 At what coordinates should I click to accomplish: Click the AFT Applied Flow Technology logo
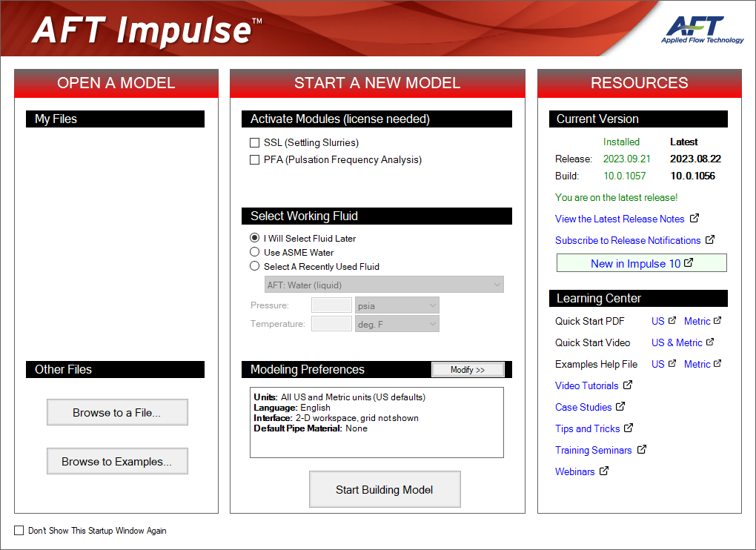point(701,30)
